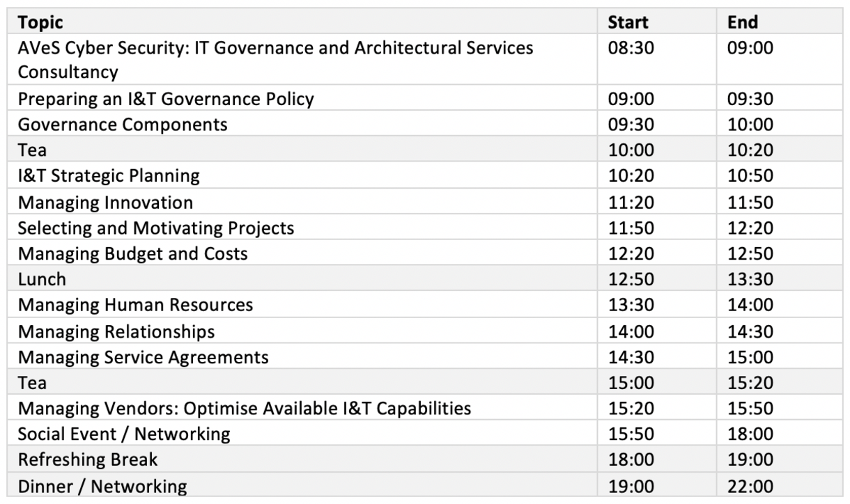The image size is (850, 504).
Task: Click the Refreshing Break topic cell
Action: click(x=88, y=460)
